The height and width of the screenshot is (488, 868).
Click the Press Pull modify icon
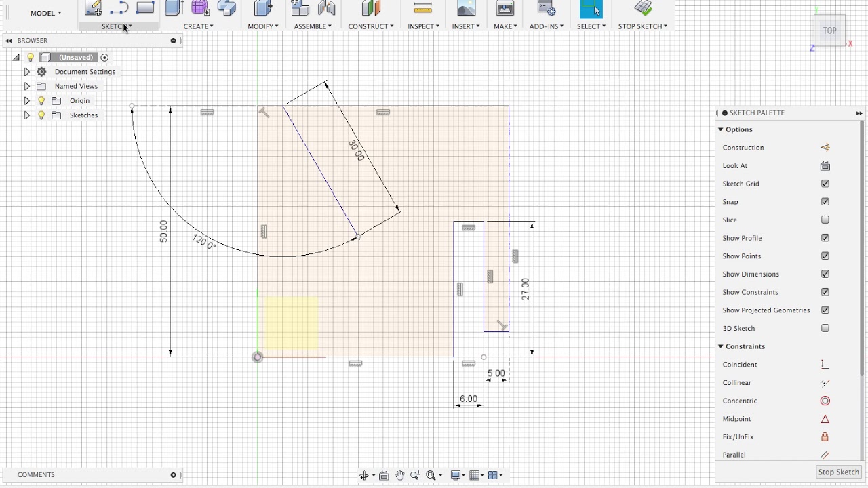point(262,8)
